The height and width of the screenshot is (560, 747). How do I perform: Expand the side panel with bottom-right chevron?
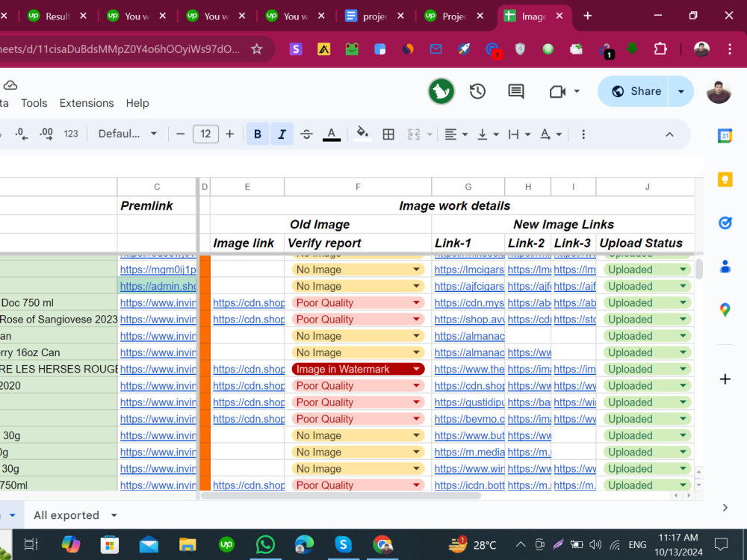click(725, 508)
